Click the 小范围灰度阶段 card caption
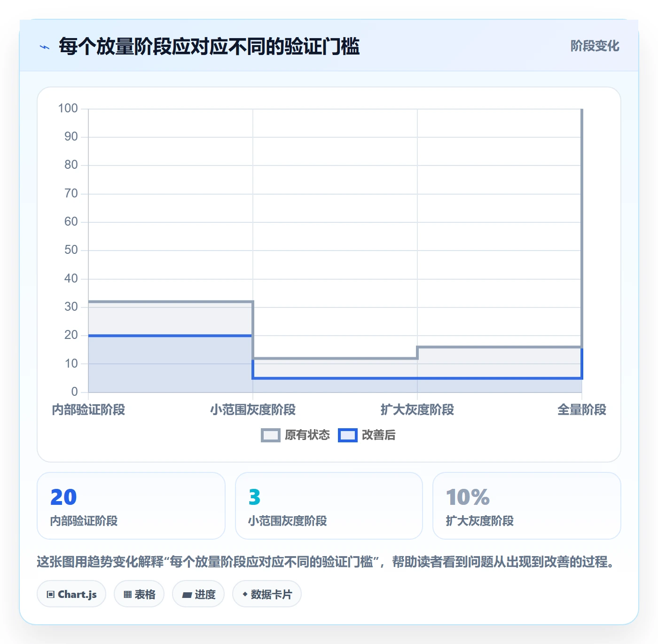The image size is (658, 644). pyautogui.click(x=288, y=521)
